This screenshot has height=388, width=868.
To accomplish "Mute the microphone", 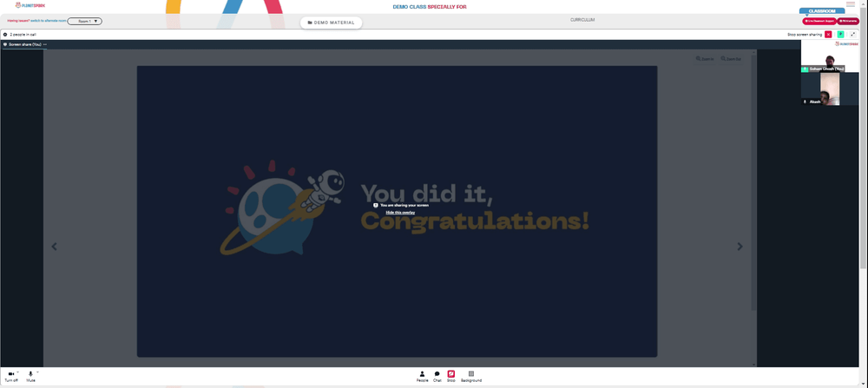I will tap(30, 377).
